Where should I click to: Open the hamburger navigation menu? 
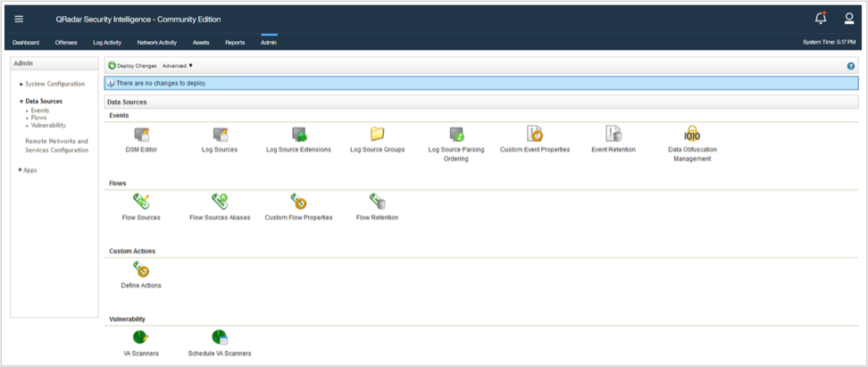pyautogui.click(x=20, y=19)
